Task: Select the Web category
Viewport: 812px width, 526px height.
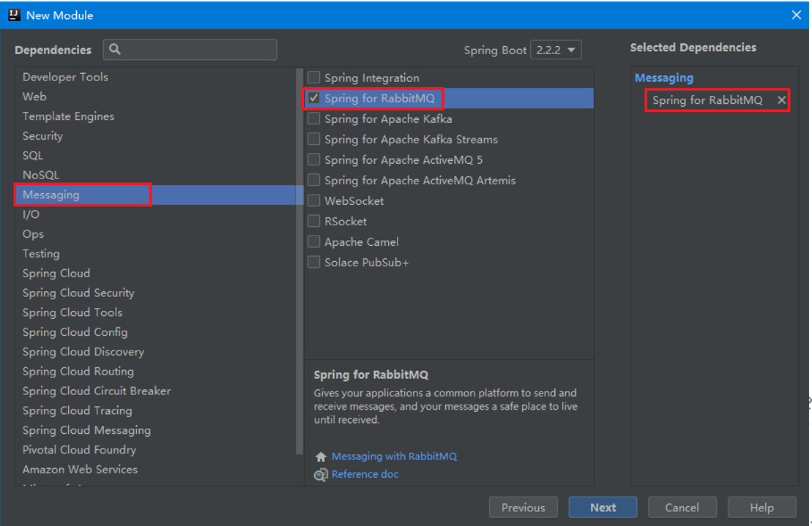Action: coord(155,97)
